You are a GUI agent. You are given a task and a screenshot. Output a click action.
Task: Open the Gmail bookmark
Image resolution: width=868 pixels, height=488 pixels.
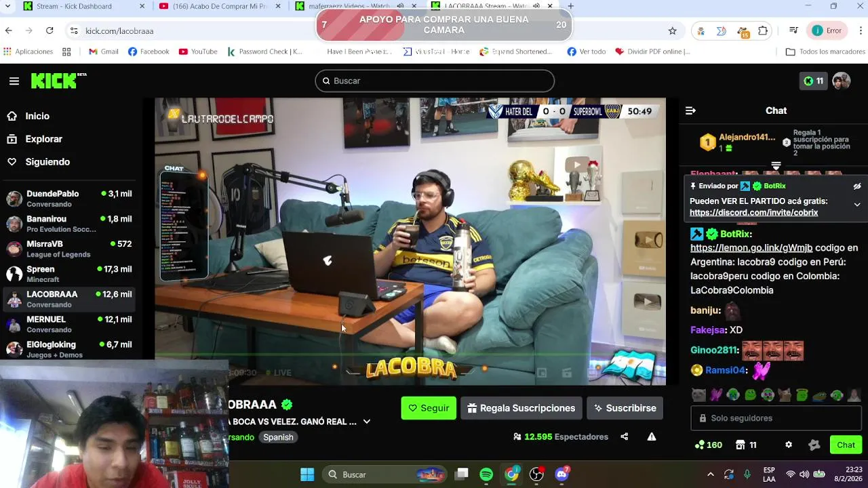coord(103,52)
